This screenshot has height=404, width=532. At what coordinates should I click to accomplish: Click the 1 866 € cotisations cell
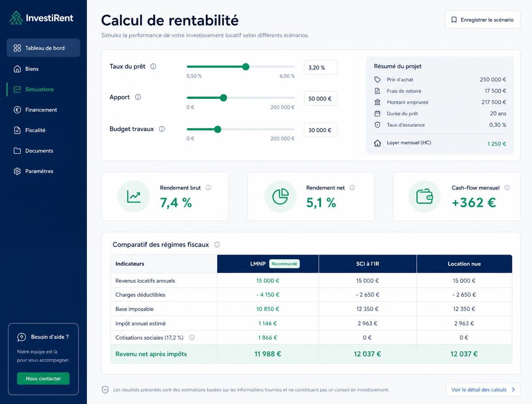tap(268, 338)
